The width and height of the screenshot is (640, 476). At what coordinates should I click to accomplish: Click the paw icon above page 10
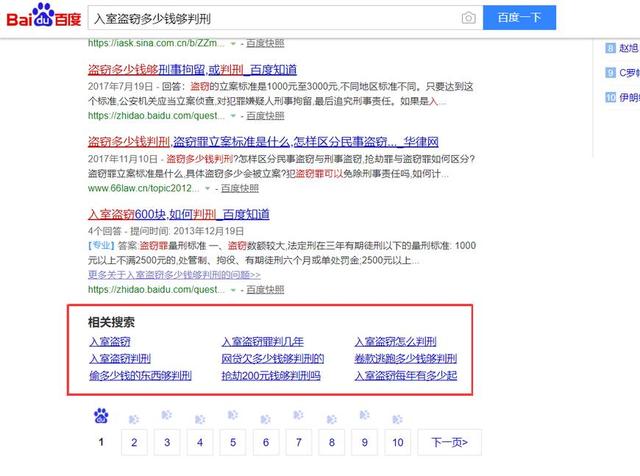(397, 420)
